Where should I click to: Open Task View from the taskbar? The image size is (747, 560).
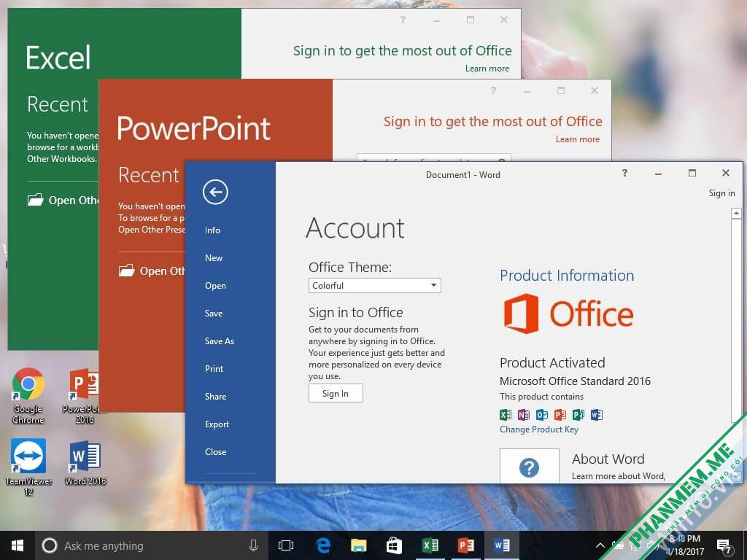(x=286, y=545)
